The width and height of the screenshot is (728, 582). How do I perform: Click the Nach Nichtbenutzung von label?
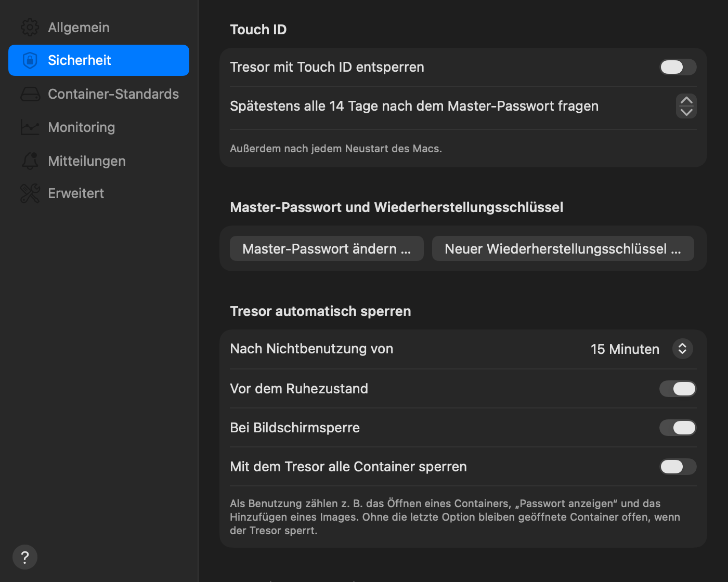[x=311, y=349]
